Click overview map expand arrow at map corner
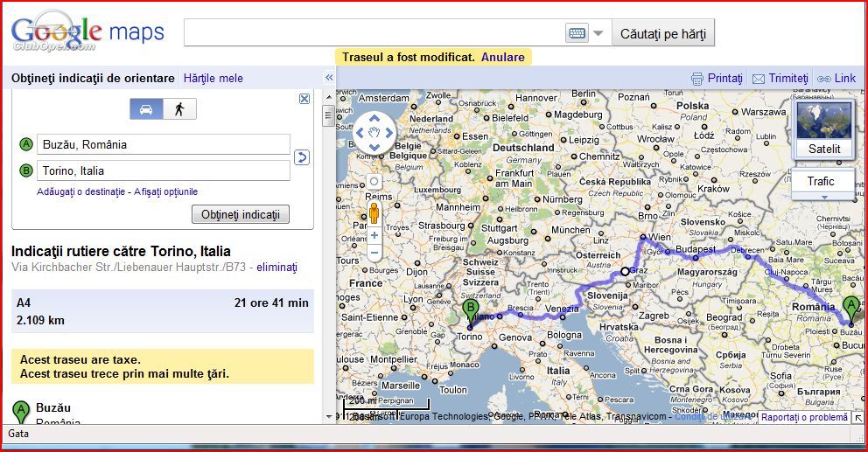Image resolution: width=868 pixels, height=452 pixels. 858,418
